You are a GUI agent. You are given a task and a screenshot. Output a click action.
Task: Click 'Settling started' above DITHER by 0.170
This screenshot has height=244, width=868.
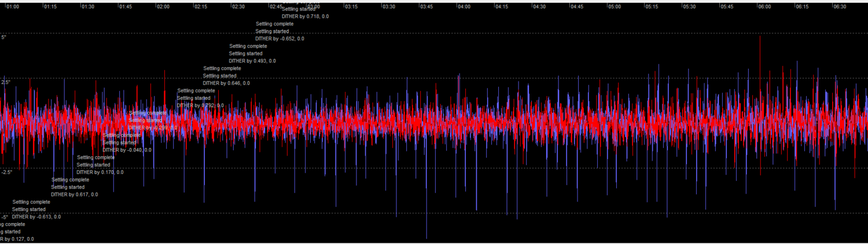coord(93,165)
